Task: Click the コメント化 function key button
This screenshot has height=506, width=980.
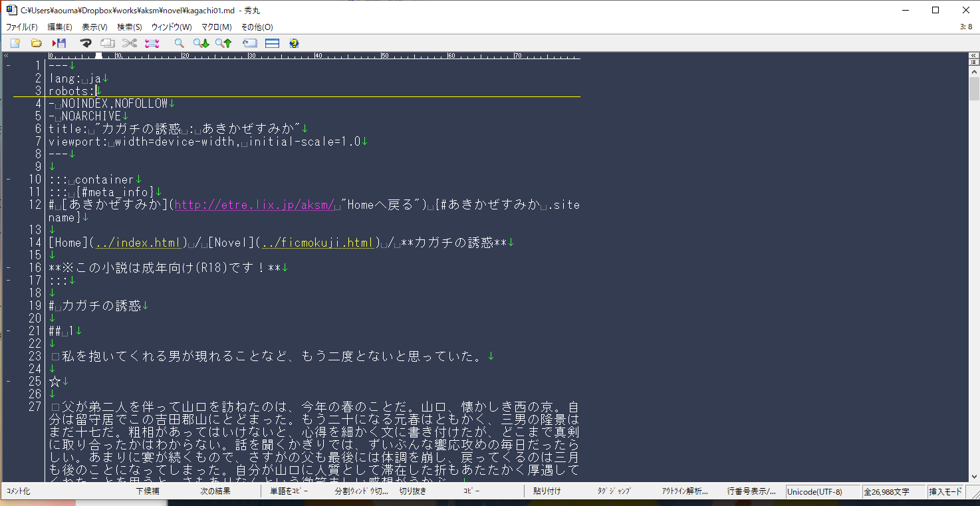Action: (19, 492)
